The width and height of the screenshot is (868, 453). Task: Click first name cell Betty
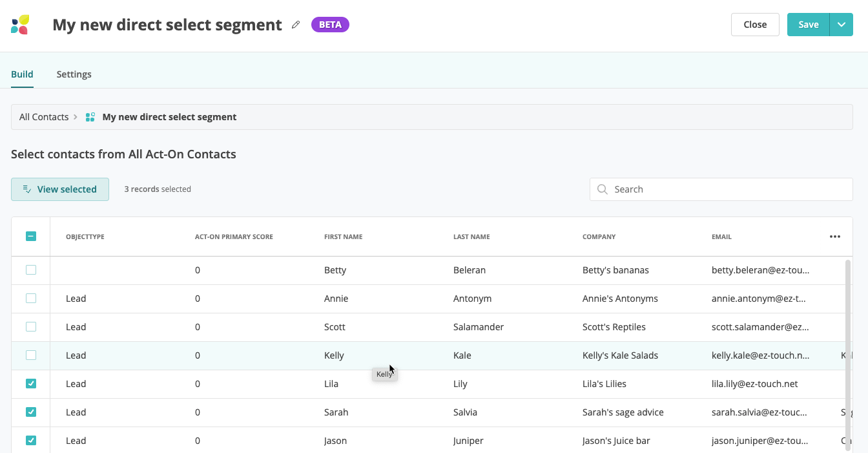pos(335,270)
